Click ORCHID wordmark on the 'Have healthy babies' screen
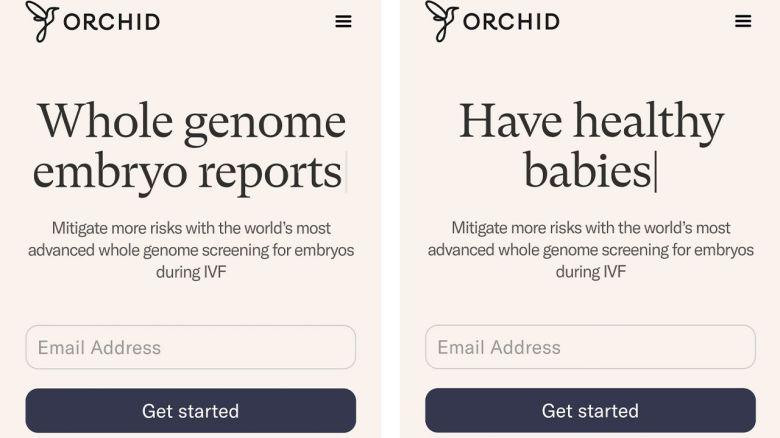This screenshot has height=438, width=780. point(511,22)
